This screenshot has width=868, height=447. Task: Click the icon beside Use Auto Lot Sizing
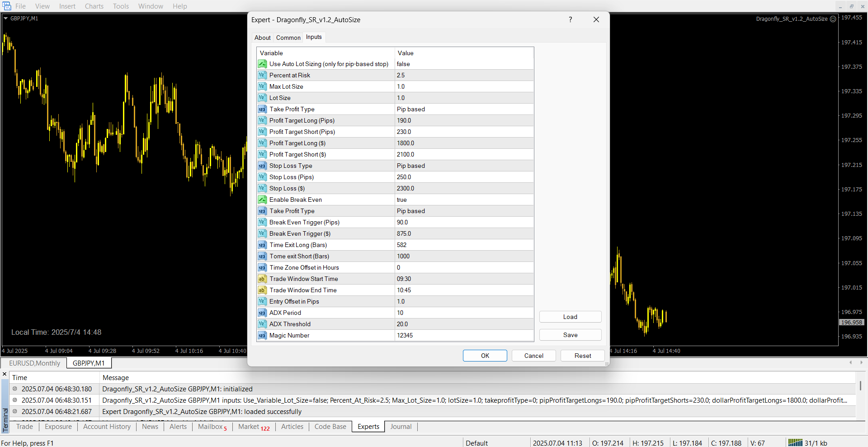262,64
